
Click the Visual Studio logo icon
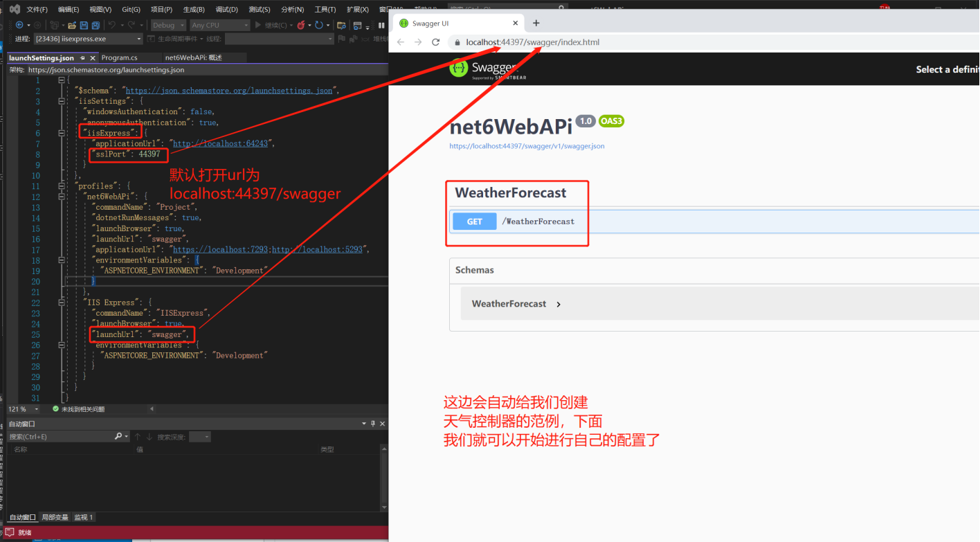(15, 10)
